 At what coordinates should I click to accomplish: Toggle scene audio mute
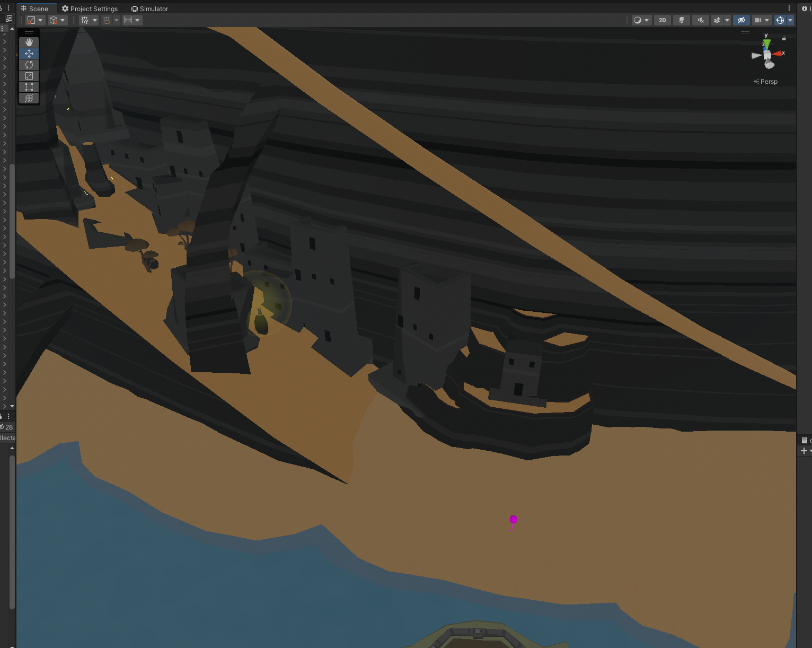coord(701,20)
